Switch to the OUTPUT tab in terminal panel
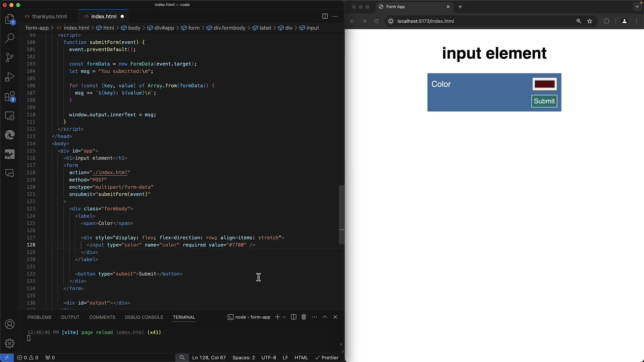The height and width of the screenshot is (362, 644). click(x=70, y=317)
